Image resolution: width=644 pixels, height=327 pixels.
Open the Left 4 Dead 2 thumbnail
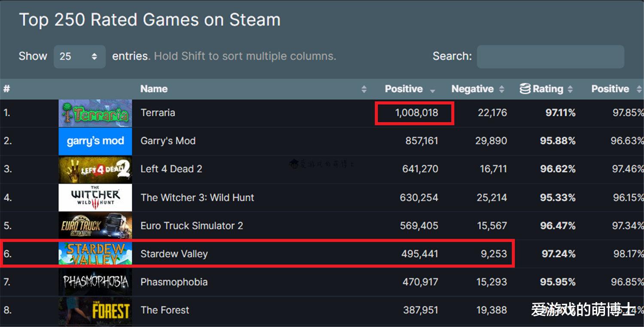[x=95, y=170]
